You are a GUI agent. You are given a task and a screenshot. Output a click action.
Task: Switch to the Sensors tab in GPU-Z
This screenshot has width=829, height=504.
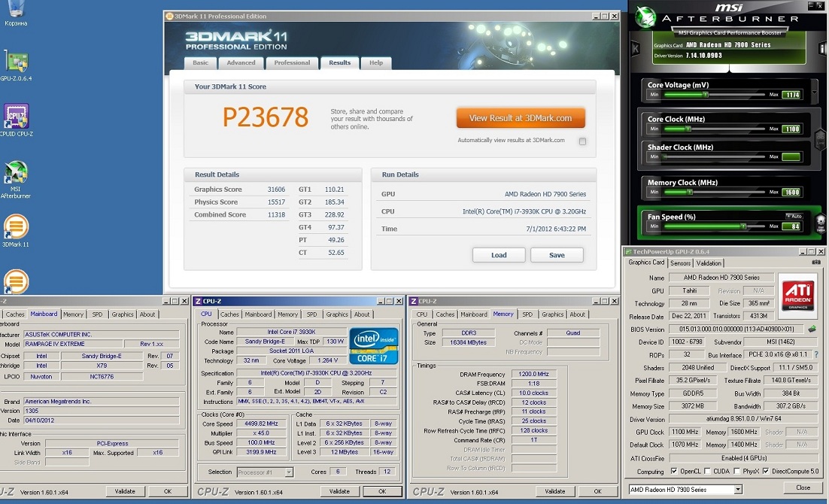pyautogui.click(x=681, y=263)
